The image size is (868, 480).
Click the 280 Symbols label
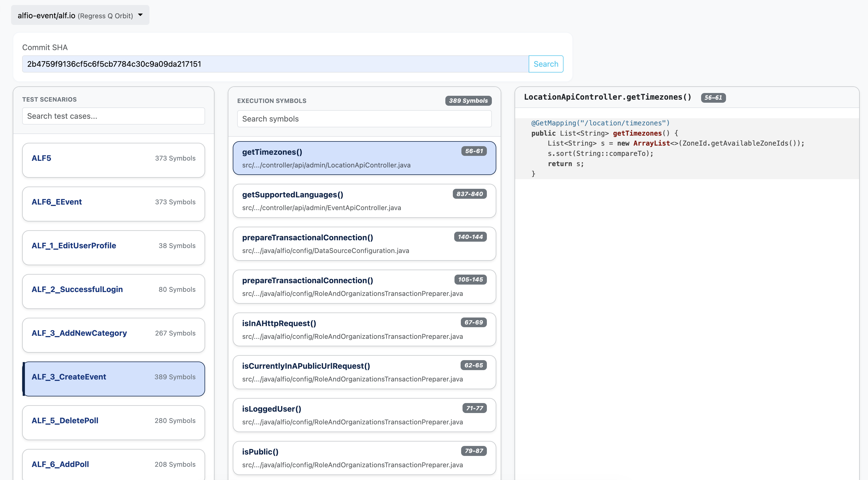[175, 420]
